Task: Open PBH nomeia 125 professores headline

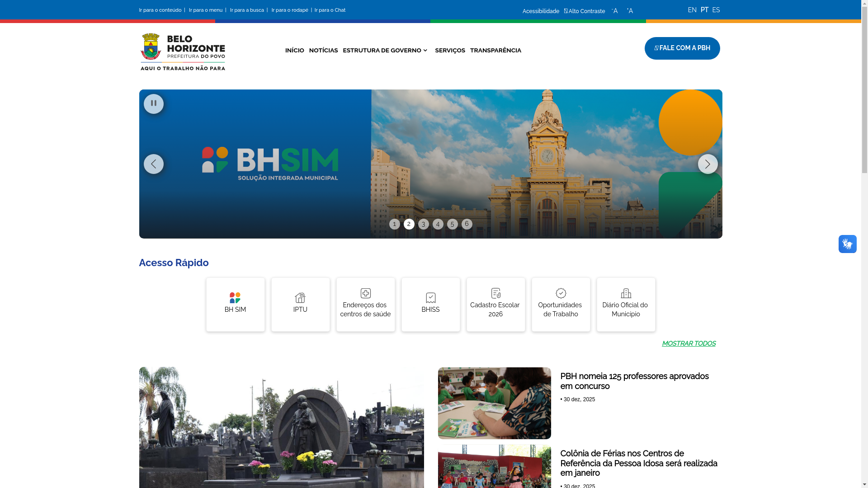Action: pyautogui.click(x=634, y=381)
